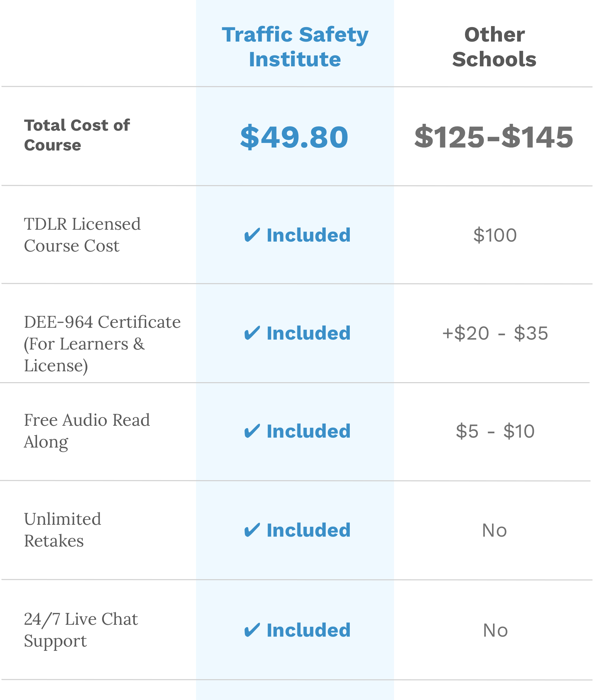The height and width of the screenshot is (700, 594).
Task: Click the 24/7 Live Chat Support label
Action: [x=81, y=630]
